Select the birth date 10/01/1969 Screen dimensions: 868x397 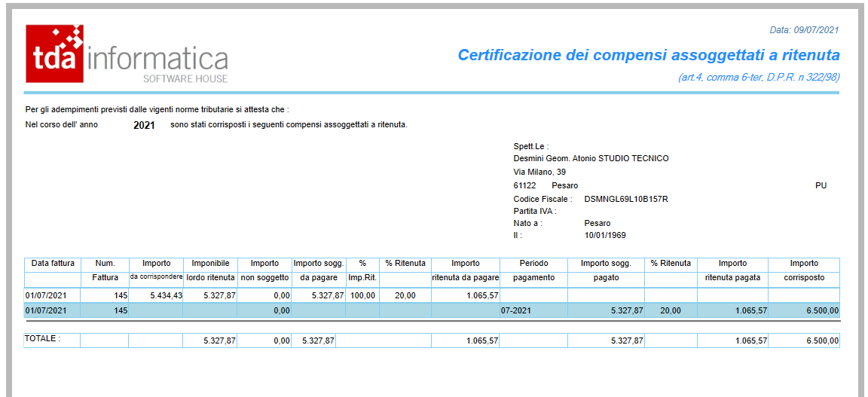pyautogui.click(x=605, y=235)
